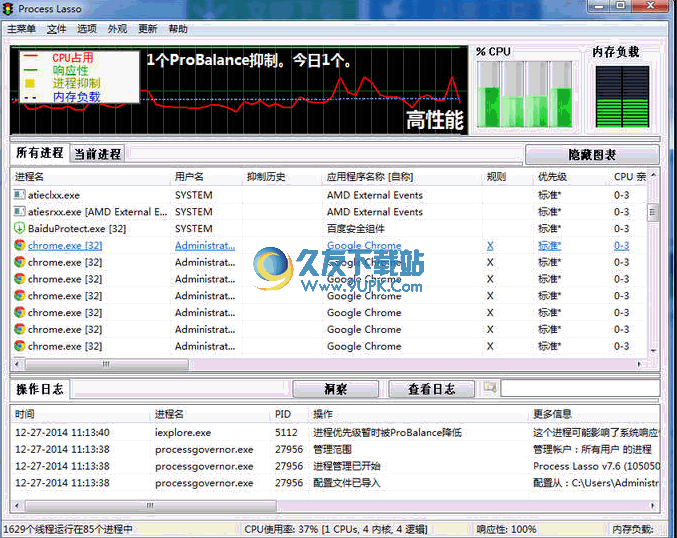677x538 pixels.
Task: Click PID 5112 in the log
Action: click(x=286, y=432)
